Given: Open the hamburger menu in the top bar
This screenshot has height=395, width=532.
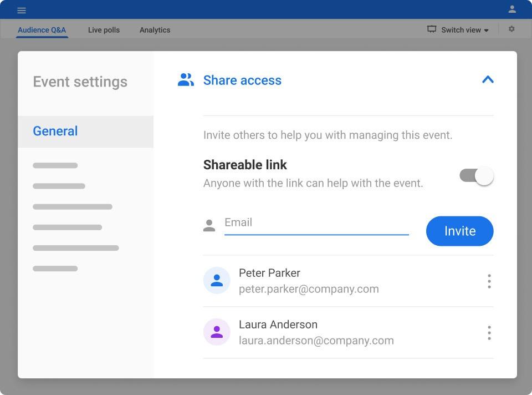Looking at the screenshot, I should click(22, 11).
